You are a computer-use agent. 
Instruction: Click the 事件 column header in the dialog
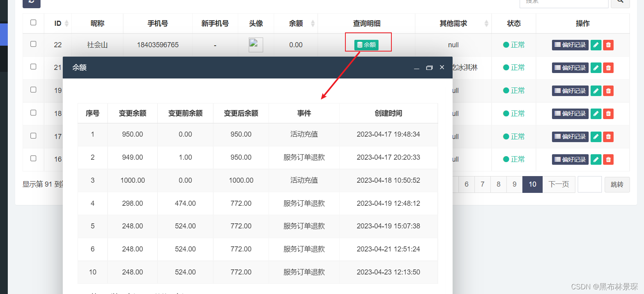(304, 113)
